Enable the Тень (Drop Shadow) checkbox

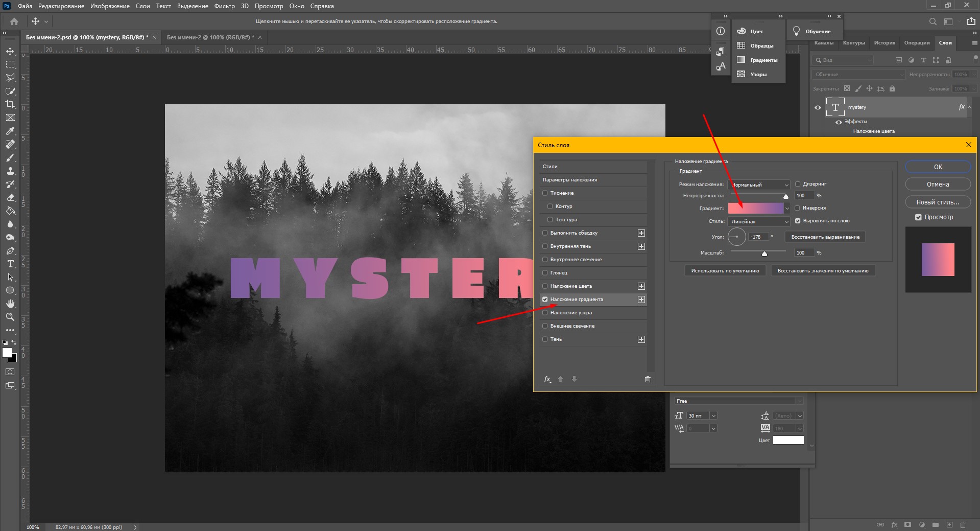pyautogui.click(x=545, y=339)
